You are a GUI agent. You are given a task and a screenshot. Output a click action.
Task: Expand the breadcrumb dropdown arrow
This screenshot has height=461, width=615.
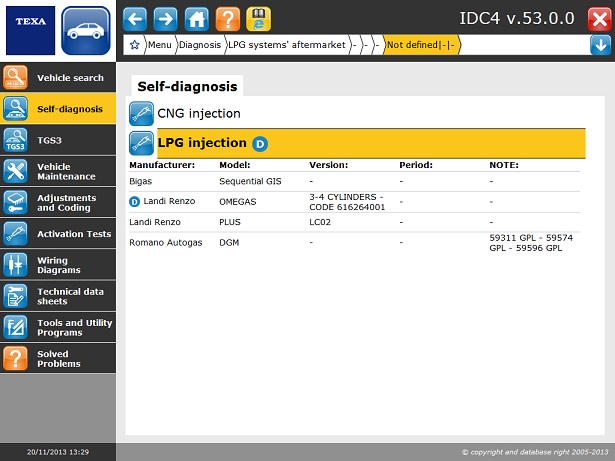[x=599, y=45]
